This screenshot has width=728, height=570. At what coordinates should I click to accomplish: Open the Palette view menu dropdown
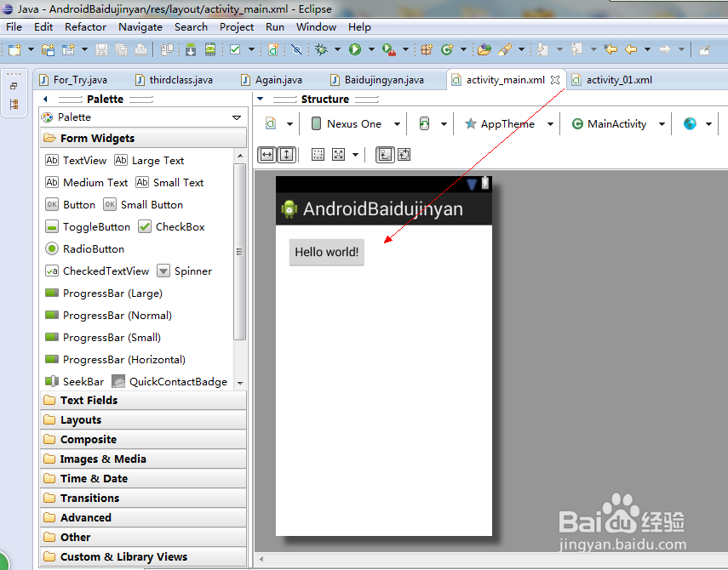[x=237, y=117]
